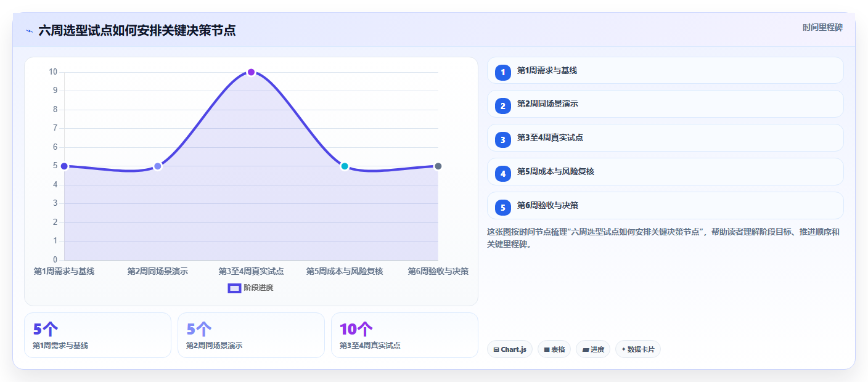Select the 第6周验收与决策 timeline row
Viewport: 868px width, 382px height.
[665, 206]
